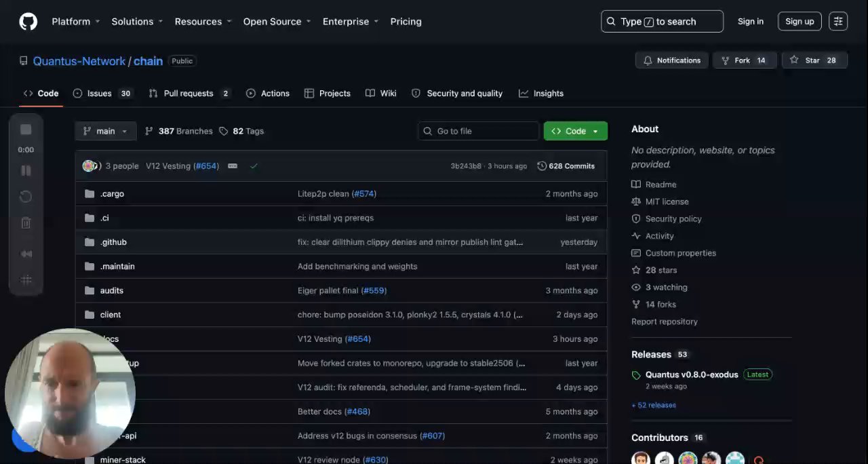Screen dimensions: 868x464
Task: Star the chain repository
Action: pyautogui.click(x=812, y=60)
